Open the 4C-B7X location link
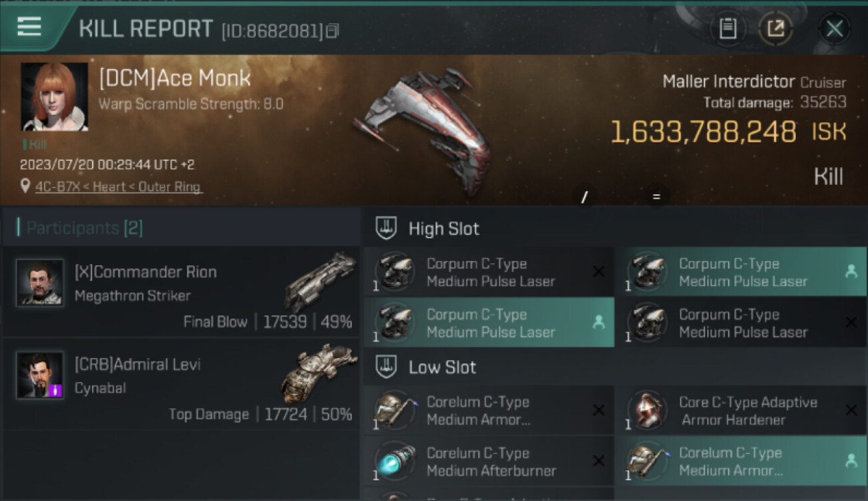868x501 pixels. (57, 187)
